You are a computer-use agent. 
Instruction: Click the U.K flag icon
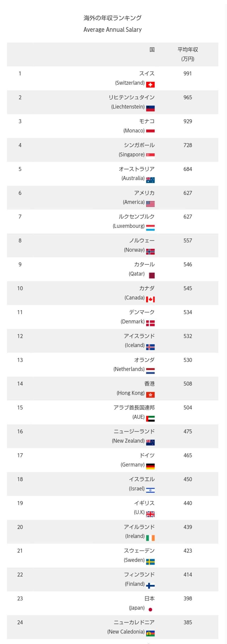(x=150, y=514)
